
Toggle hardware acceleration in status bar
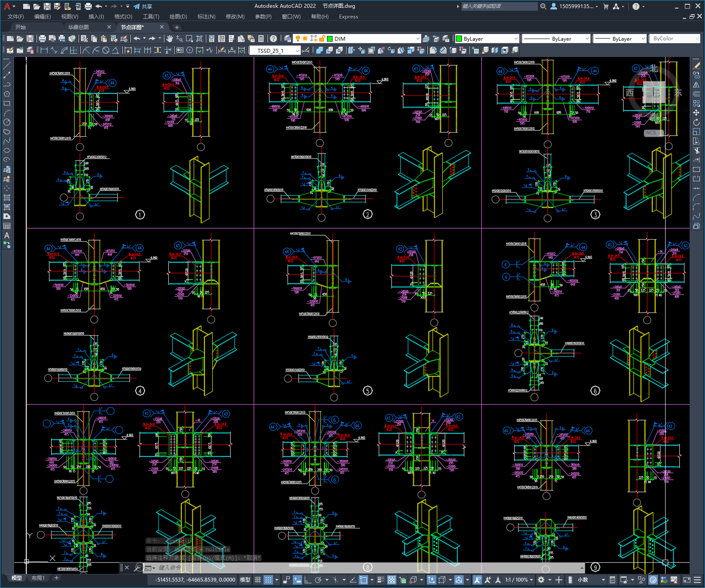pos(653,580)
